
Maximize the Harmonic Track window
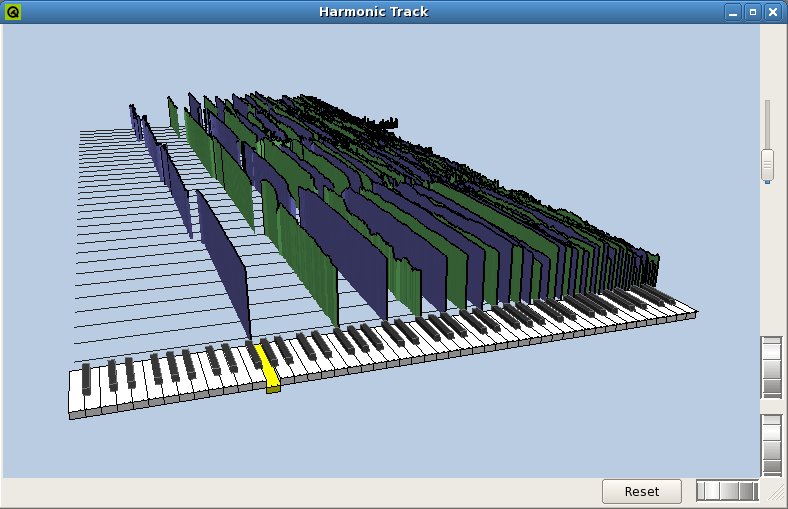tap(753, 12)
